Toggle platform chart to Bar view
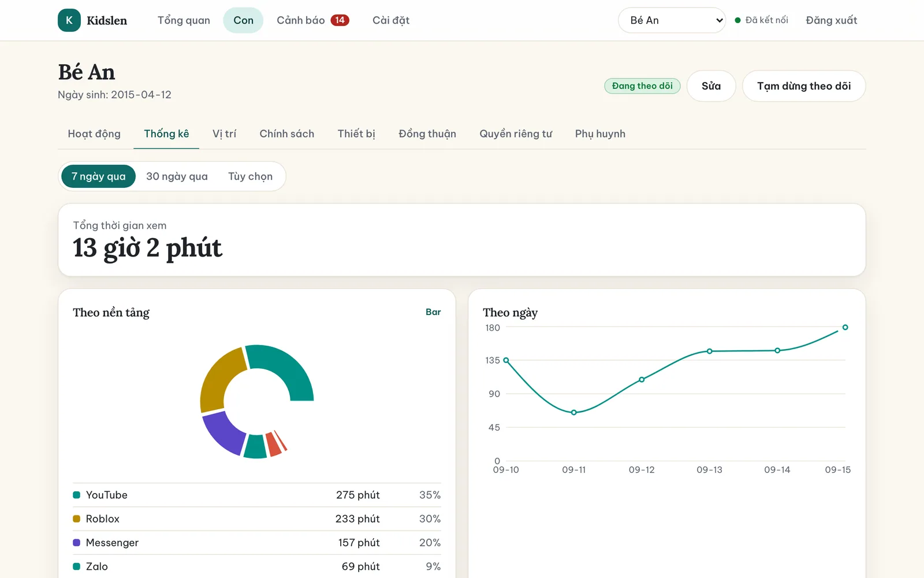Screen dimensions: 924x578 433,312
